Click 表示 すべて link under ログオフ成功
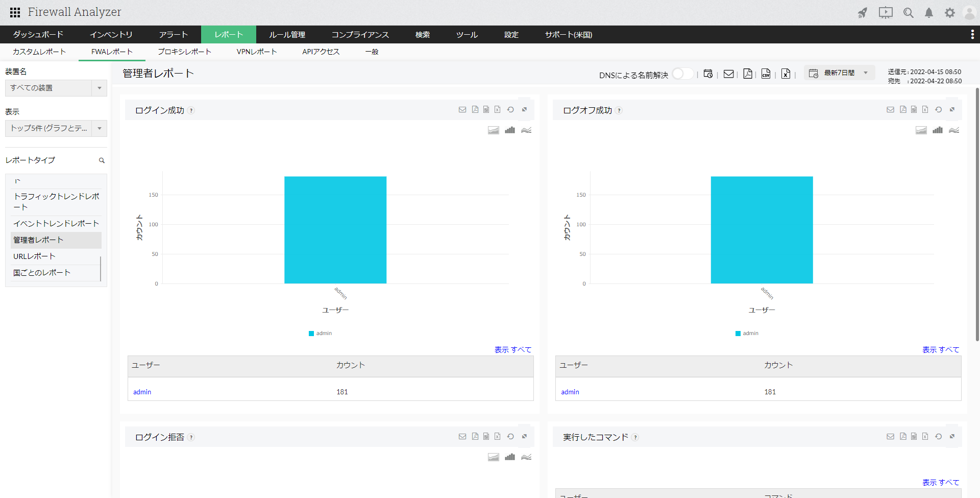The image size is (980, 498). click(x=941, y=350)
